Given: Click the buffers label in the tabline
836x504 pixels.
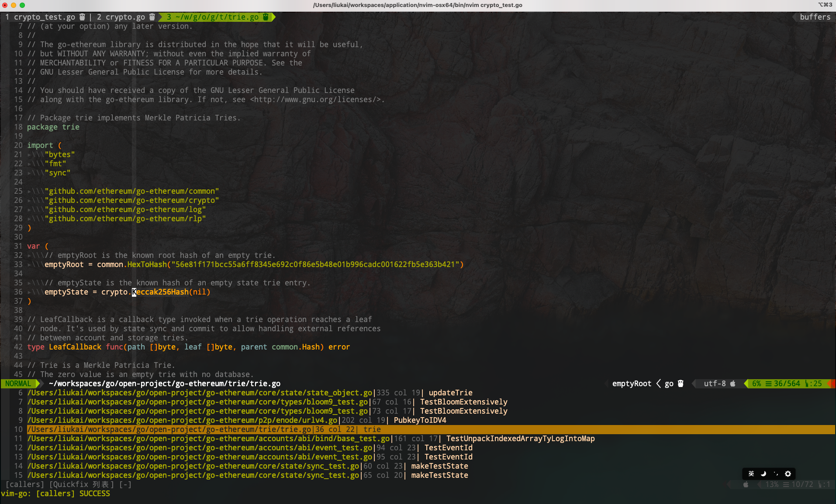Looking at the screenshot, I should pos(815,17).
